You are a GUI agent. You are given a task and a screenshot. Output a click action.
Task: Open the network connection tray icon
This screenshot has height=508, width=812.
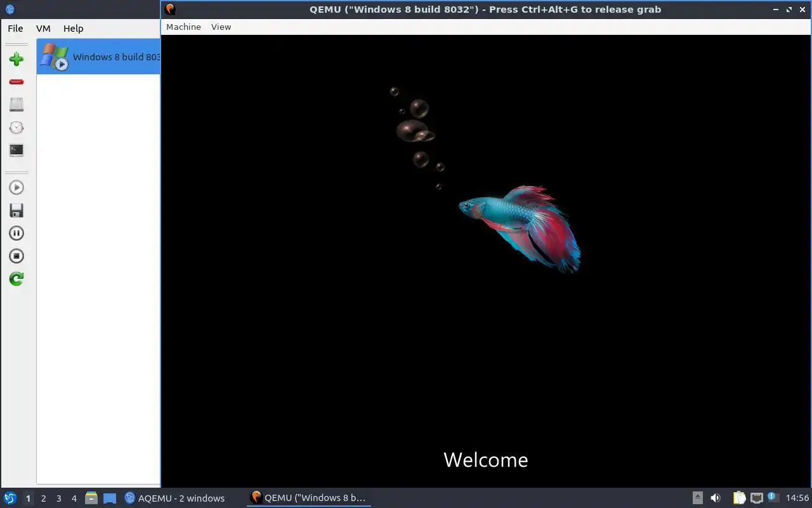[757, 498]
